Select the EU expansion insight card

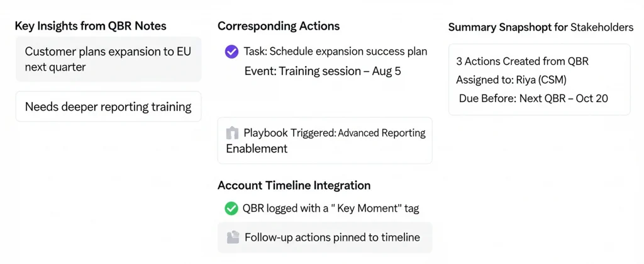[x=108, y=59]
